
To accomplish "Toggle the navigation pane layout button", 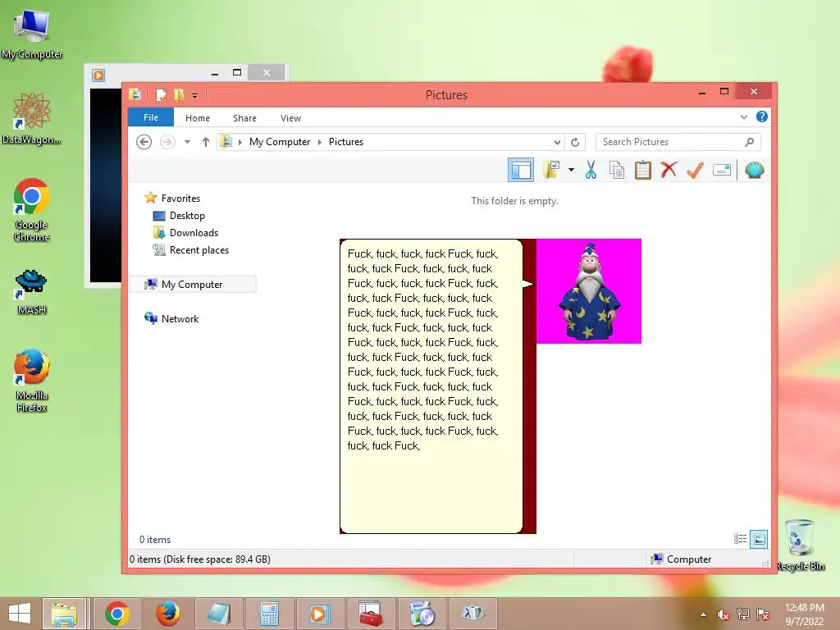I will 521,171.
